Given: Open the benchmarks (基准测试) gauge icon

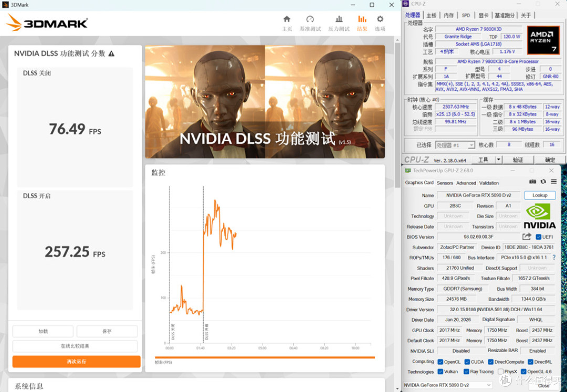Looking at the screenshot, I should [x=310, y=19].
